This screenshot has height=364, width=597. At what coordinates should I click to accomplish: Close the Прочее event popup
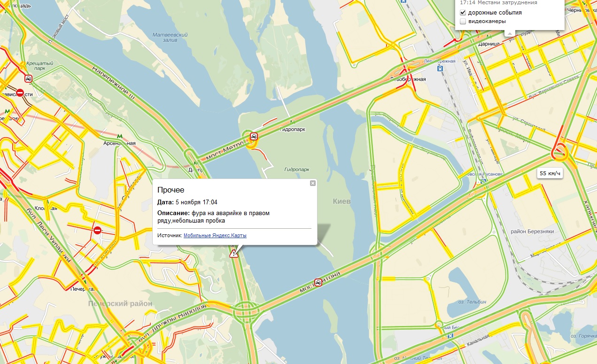(x=312, y=183)
